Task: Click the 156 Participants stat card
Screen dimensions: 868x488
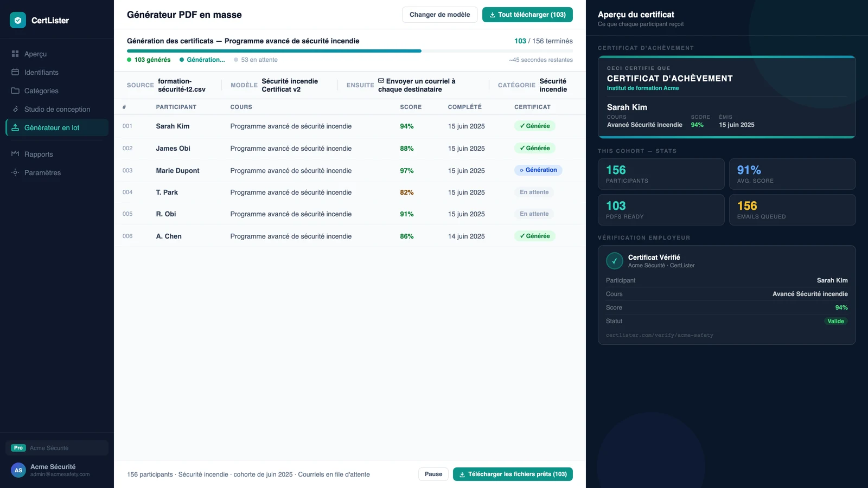Action: pos(661,174)
